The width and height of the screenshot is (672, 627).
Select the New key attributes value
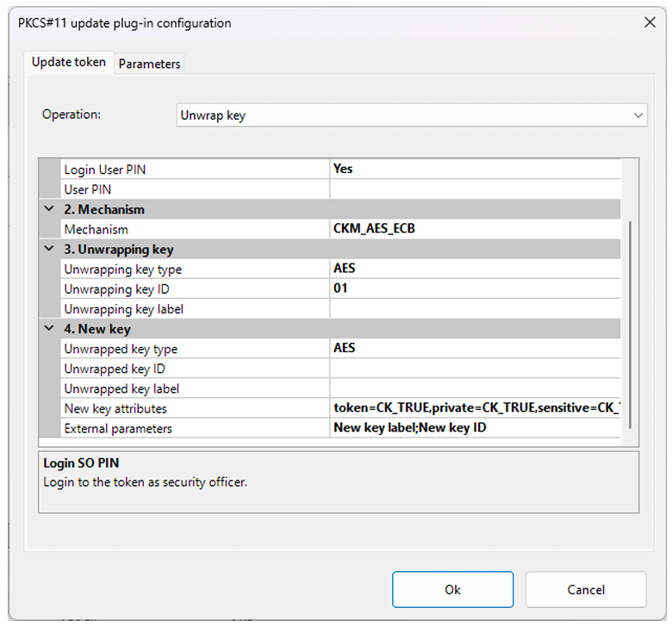[x=475, y=408]
